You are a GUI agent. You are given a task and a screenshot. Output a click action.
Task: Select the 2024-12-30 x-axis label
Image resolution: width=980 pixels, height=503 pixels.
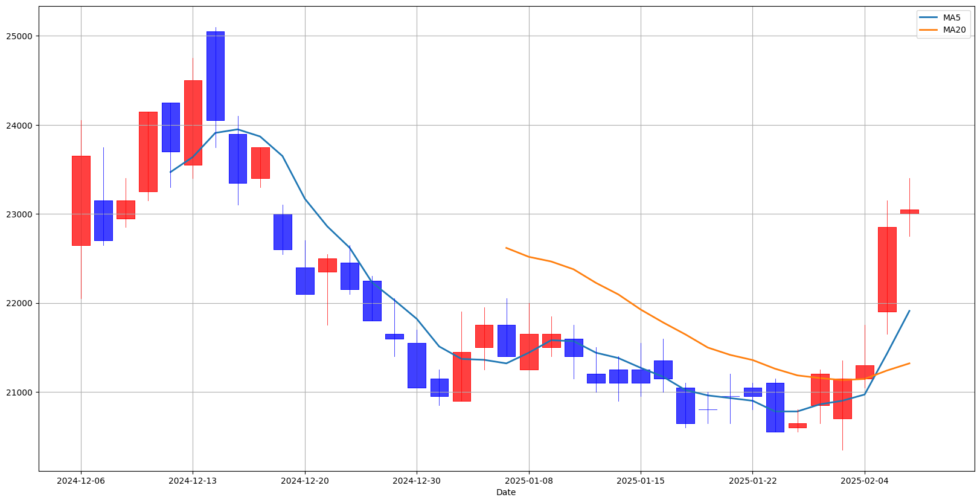tap(417, 481)
